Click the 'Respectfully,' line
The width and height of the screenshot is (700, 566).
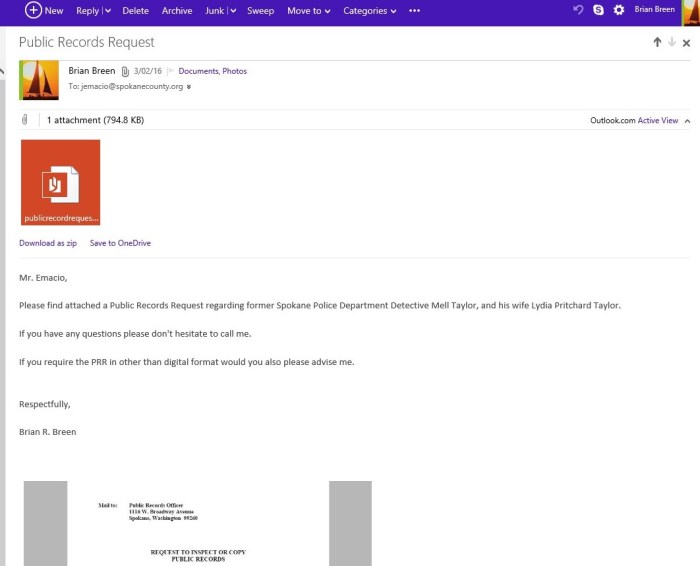click(x=45, y=404)
